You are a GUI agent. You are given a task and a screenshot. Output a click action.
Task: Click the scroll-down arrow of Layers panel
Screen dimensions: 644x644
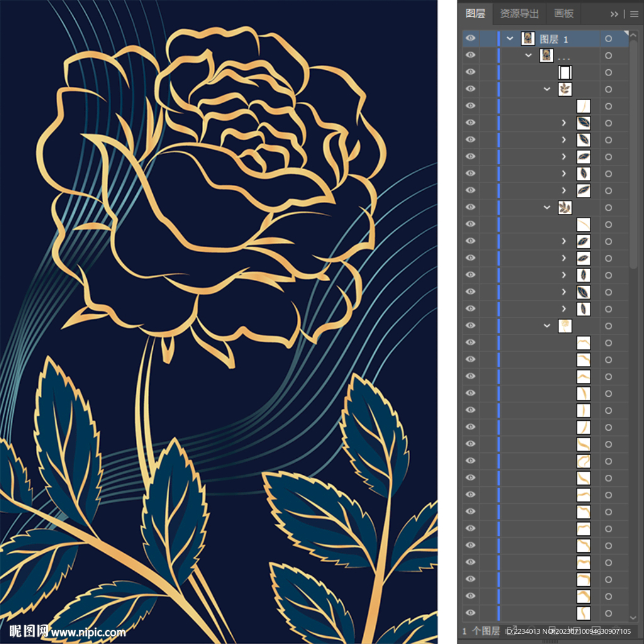point(633,618)
